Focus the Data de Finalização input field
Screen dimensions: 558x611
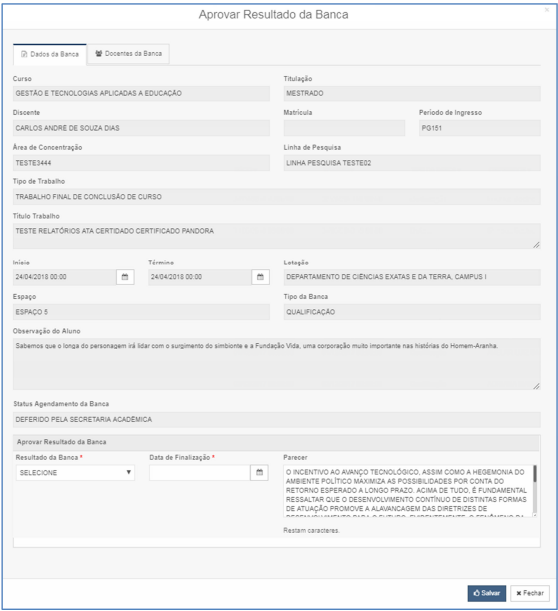[x=200, y=473]
